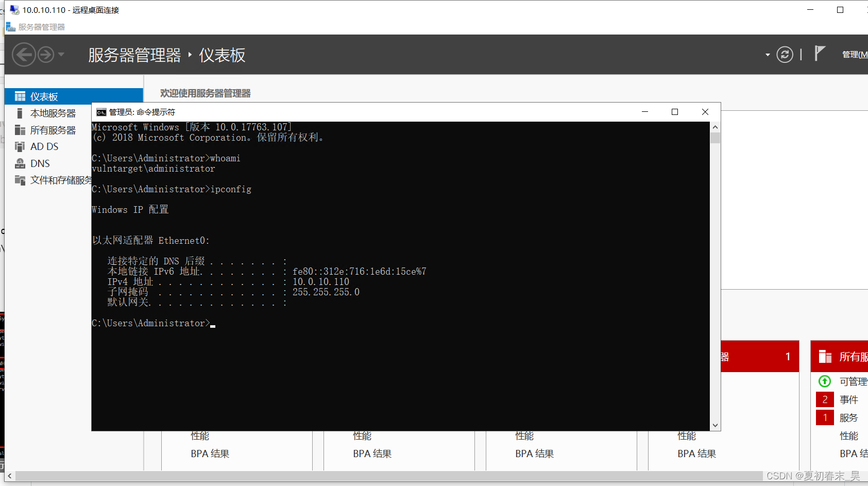Open 服务 in the 所有服务器 tile
This screenshot has height=486, width=868.
pos(849,417)
